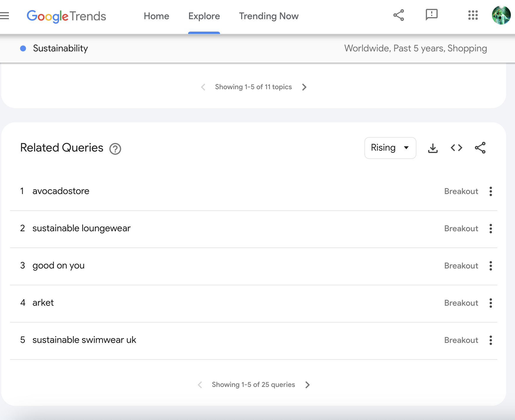515x420 pixels.
Task: Open more options for sustainable swimwear uk
Action: coord(491,340)
